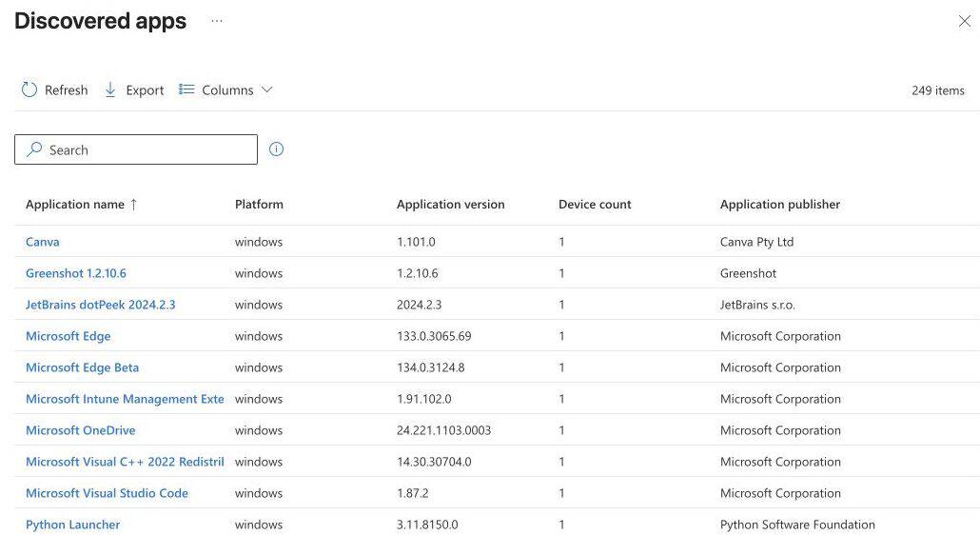This screenshot has height=535, width=980.
Task: Open the Python Launcher link
Action: [x=72, y=525]
